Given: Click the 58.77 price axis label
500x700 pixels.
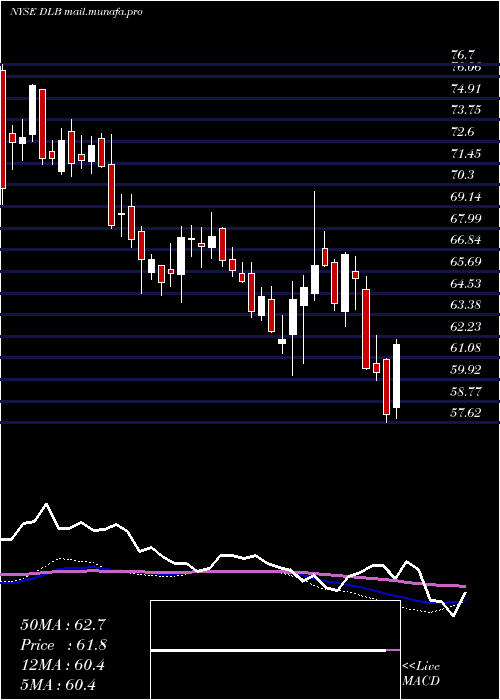Looking at the screenshot, I should (466, 392).
